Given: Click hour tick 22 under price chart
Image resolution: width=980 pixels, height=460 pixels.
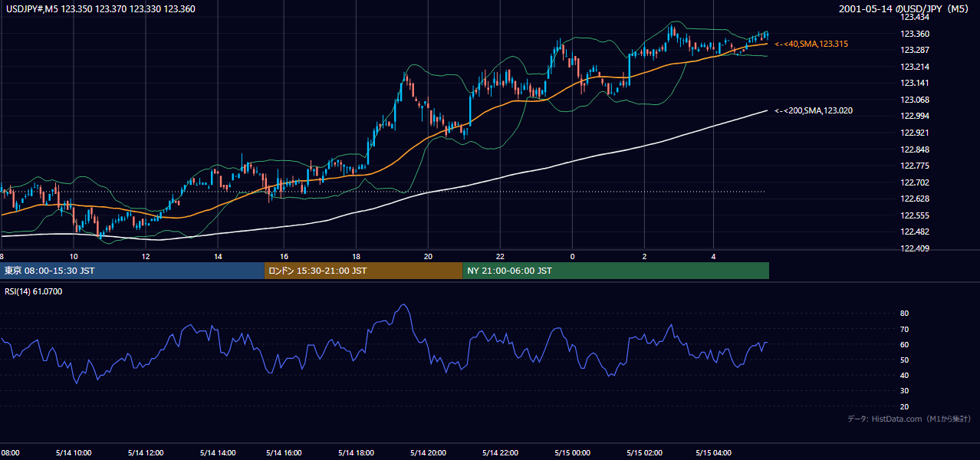Looking at the screenshot, I should [x=500, y=256].
